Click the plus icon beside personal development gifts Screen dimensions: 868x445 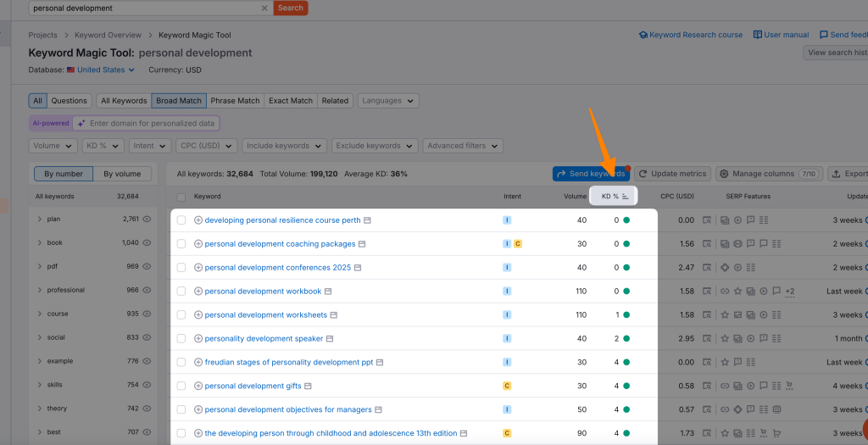click(x=198, y=386)
